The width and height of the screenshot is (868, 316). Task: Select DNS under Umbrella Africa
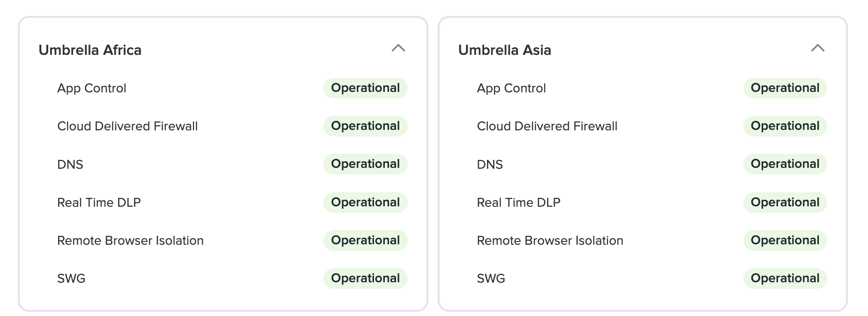point(70,165)
